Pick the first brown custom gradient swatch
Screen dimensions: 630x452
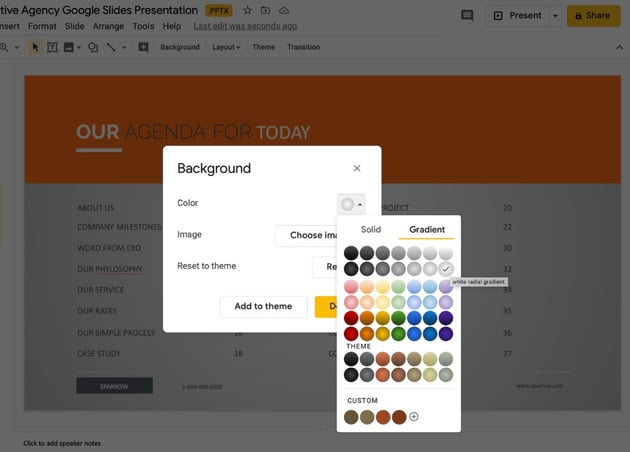pyautogui.click(x=351, y=416)
